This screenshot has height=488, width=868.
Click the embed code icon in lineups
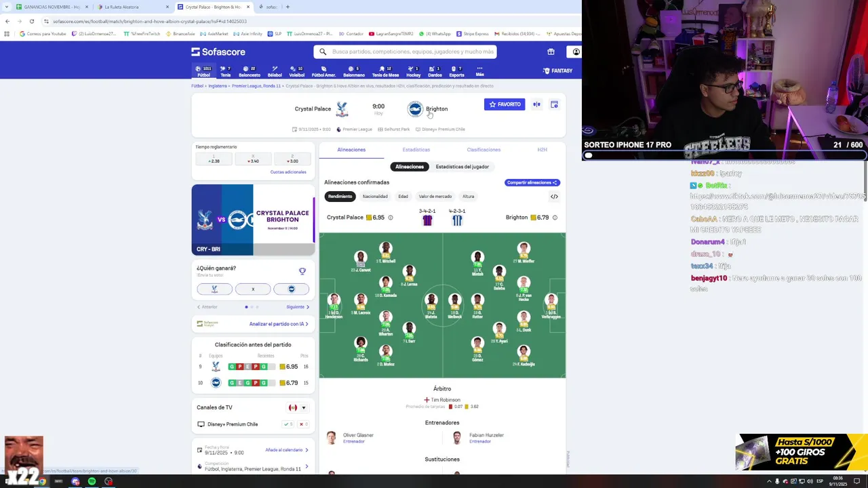pos(554,197)
